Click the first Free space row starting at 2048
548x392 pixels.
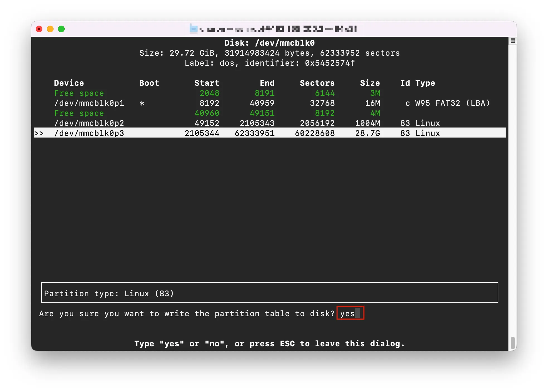[270, 93]
